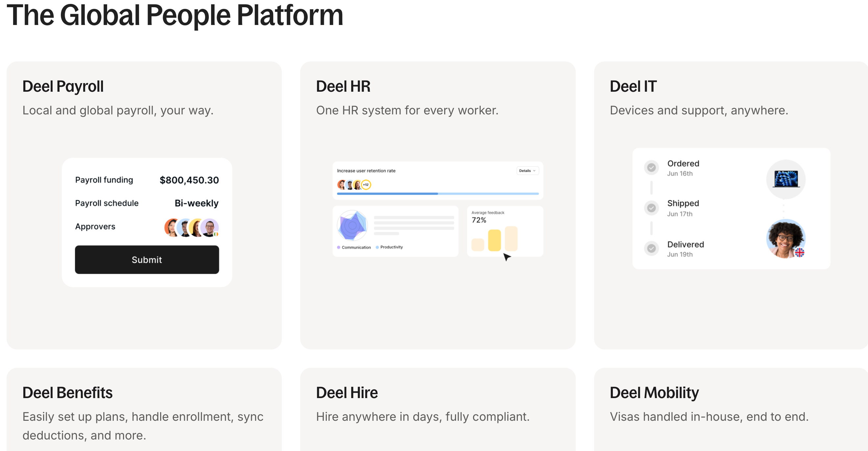Click the Delivered status checkmark icon
868x451 pixels.
tap(651, 248)
